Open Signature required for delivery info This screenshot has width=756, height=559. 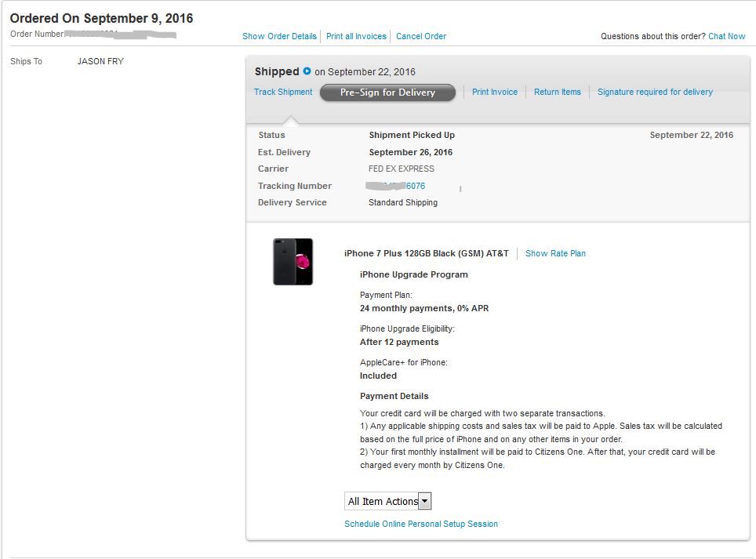click(x=655, y=92)
